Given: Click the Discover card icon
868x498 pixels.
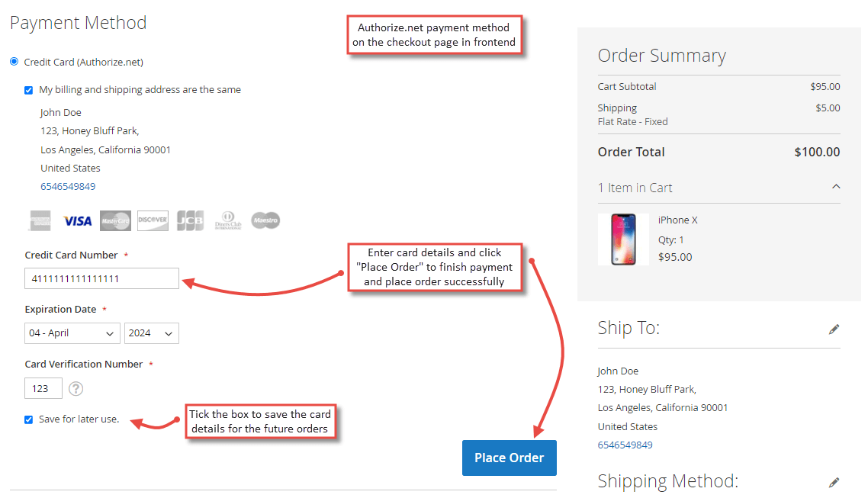Looking at the screenshot, I should tap(152, 220).
